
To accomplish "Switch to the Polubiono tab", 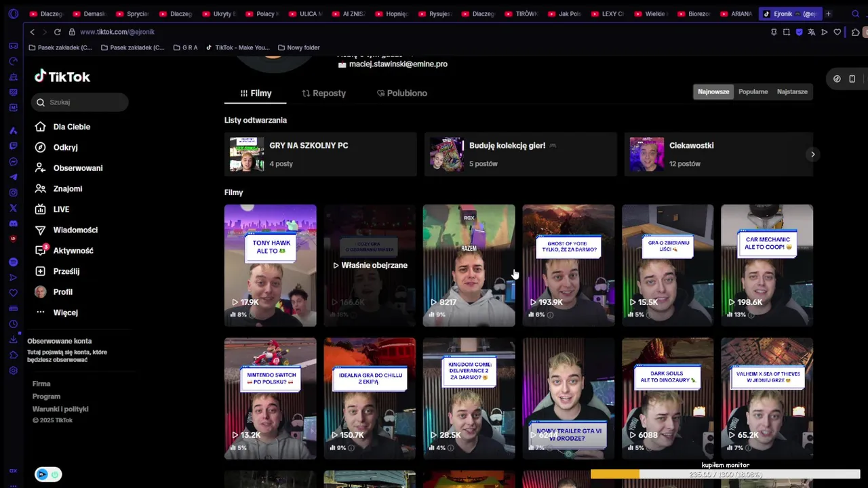I will (401, 93).
